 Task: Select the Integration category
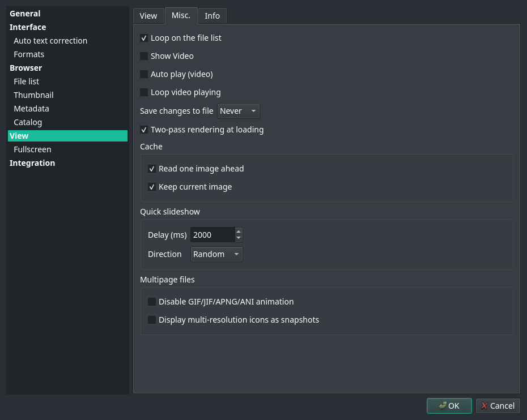32,163
